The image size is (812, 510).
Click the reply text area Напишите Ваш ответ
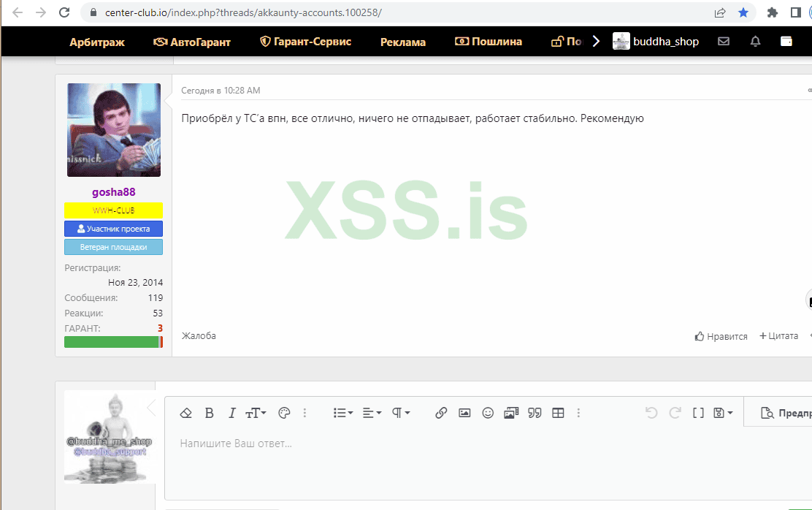point(489,464)
